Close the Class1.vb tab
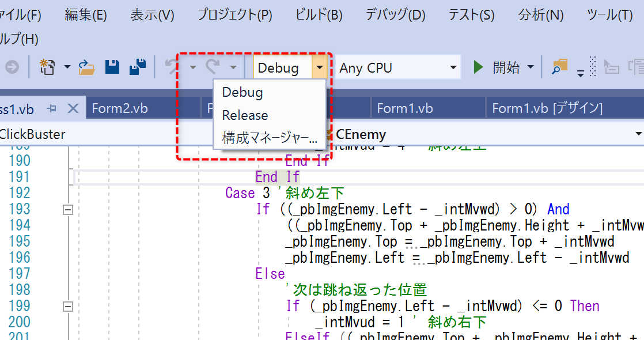The height and width of the screenshot is (340, 644). (73, 108)
